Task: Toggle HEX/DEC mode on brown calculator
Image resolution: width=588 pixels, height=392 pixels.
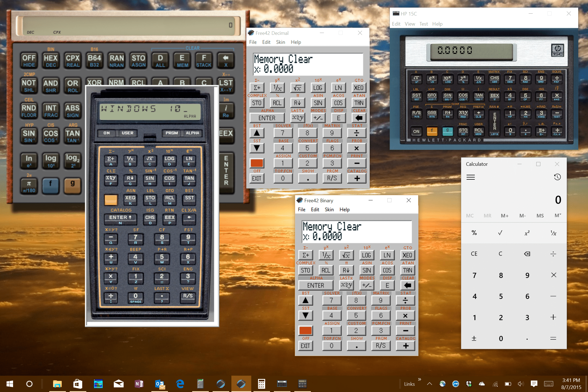Action: pos(51,60)
